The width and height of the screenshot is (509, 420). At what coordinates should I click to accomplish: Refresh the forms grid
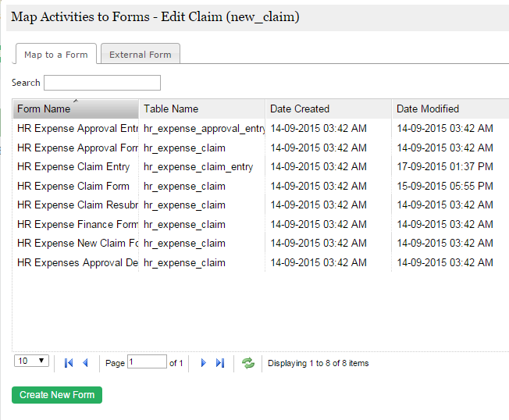tap(248, 363)
